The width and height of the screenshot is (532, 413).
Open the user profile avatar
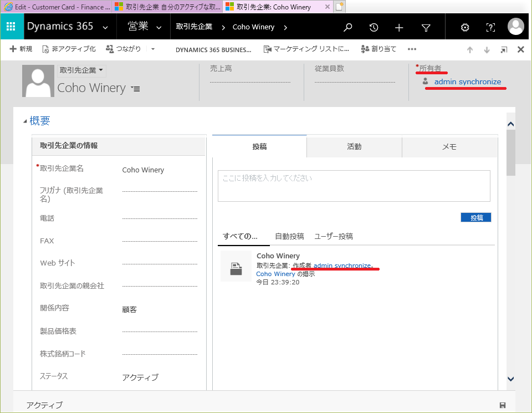516,27
